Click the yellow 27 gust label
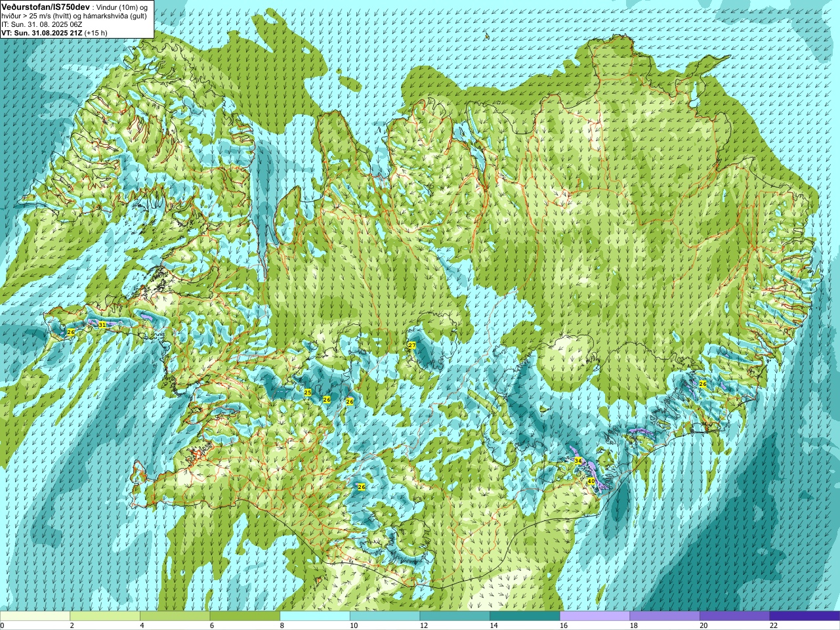840x630 pixels. click(412, 345)
